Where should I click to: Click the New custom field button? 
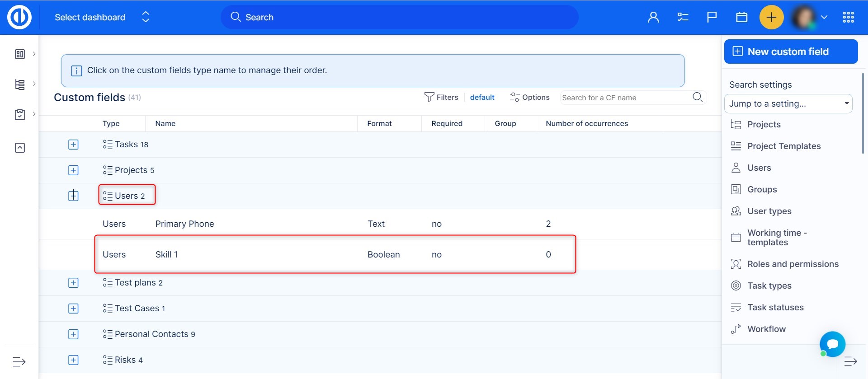(x=791, y=51)
